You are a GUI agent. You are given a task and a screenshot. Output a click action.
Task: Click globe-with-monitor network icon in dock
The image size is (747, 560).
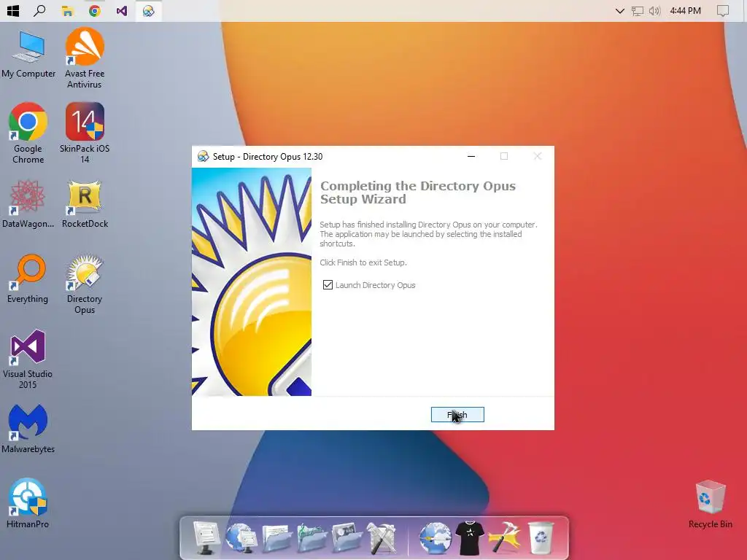click(241, 537)
